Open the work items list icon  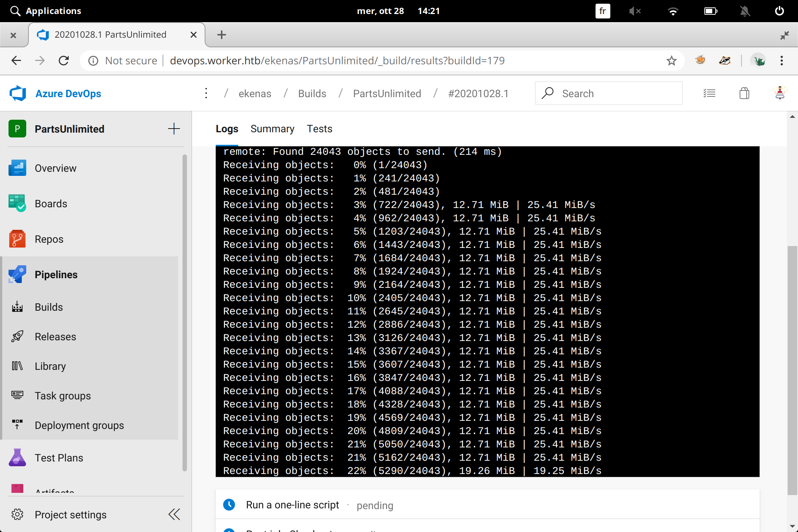(709, 93)
